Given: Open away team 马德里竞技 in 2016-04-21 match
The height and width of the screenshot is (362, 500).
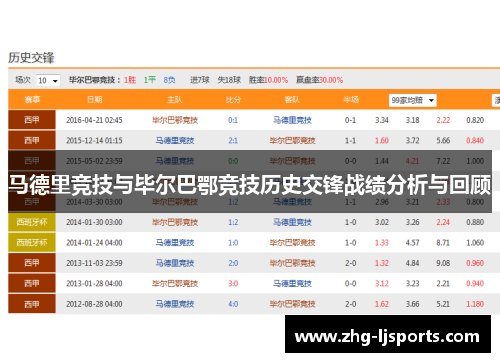Looking at the screenshot, I should pyautogui.click(x=292, y=120).
